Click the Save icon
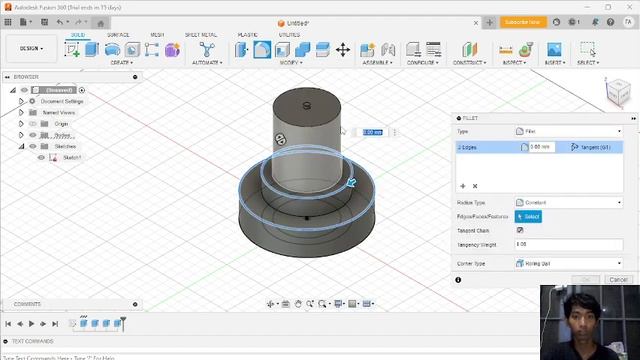 coord(44,22)
